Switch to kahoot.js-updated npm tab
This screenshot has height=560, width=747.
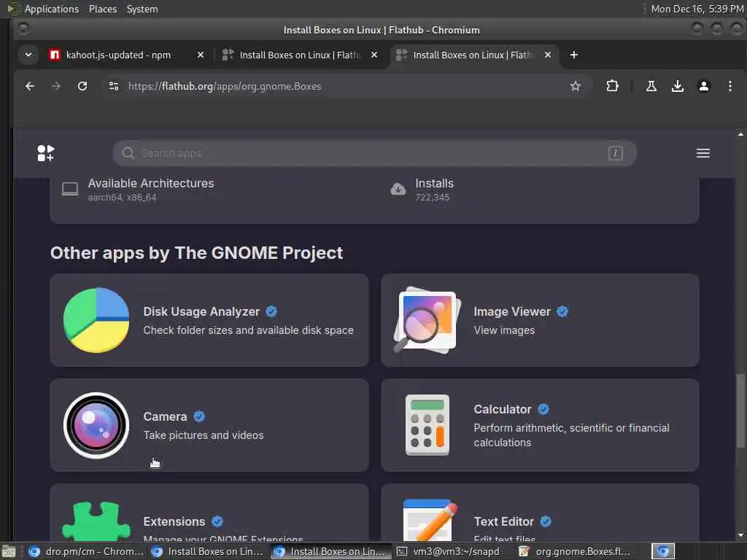[x=118, y=55]
